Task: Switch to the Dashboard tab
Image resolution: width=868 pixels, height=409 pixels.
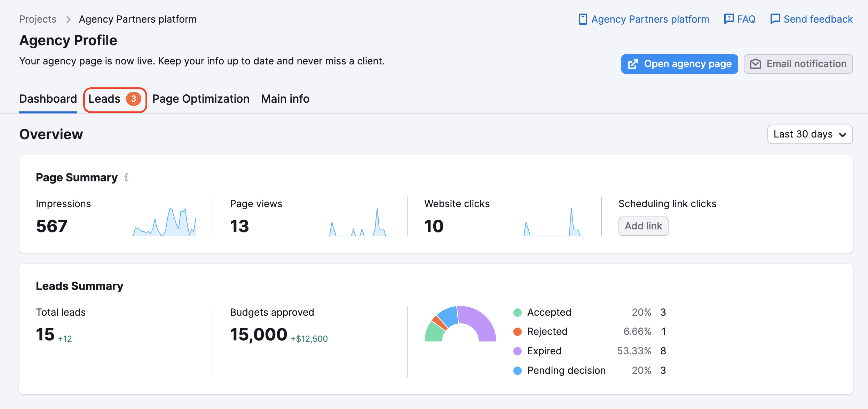Action: click(x=48, y=99)
